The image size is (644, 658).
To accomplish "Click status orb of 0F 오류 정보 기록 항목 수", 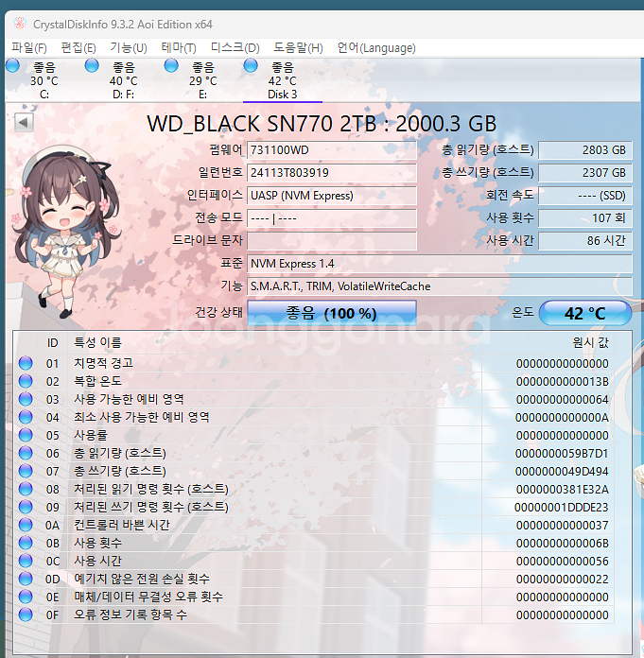I will point(26,615).
